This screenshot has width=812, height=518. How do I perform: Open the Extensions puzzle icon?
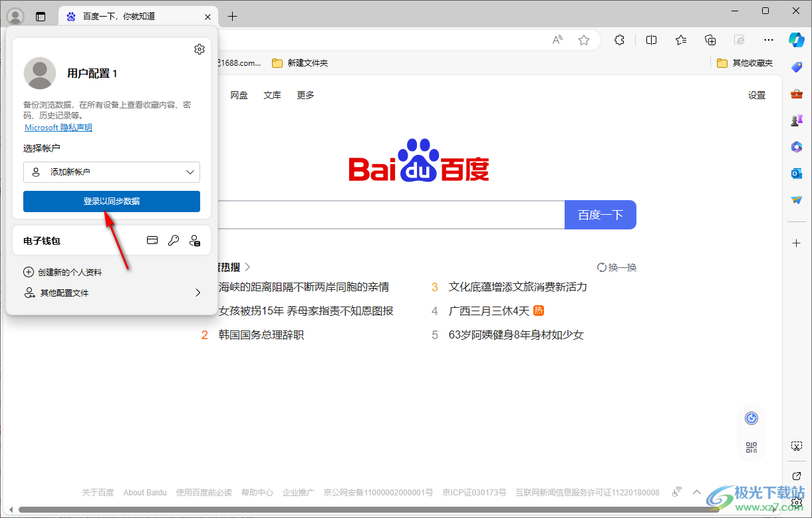(619, 40)
